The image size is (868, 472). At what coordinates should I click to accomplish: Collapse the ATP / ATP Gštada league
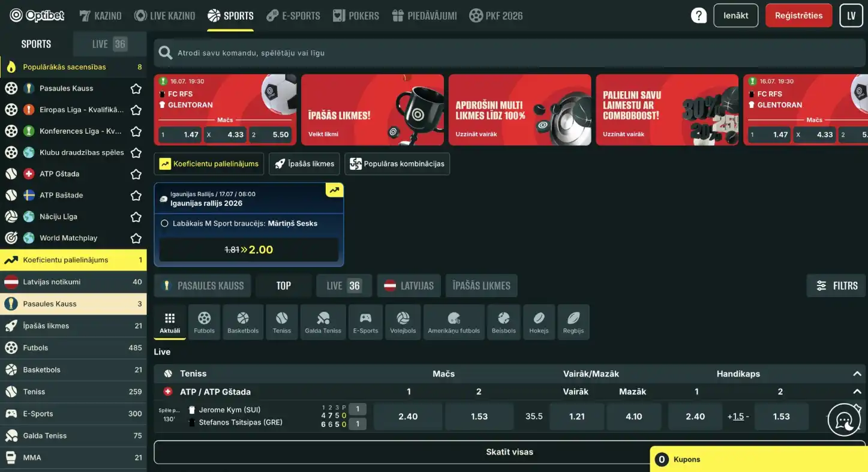pyautogui.click(x=857, y=392)
